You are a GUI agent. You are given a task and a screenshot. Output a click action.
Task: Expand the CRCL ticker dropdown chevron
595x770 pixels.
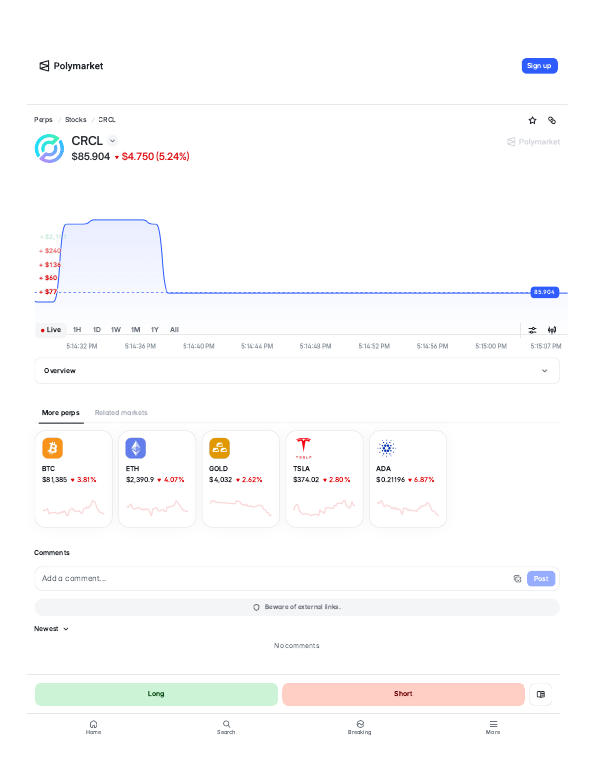pos(112,141)
